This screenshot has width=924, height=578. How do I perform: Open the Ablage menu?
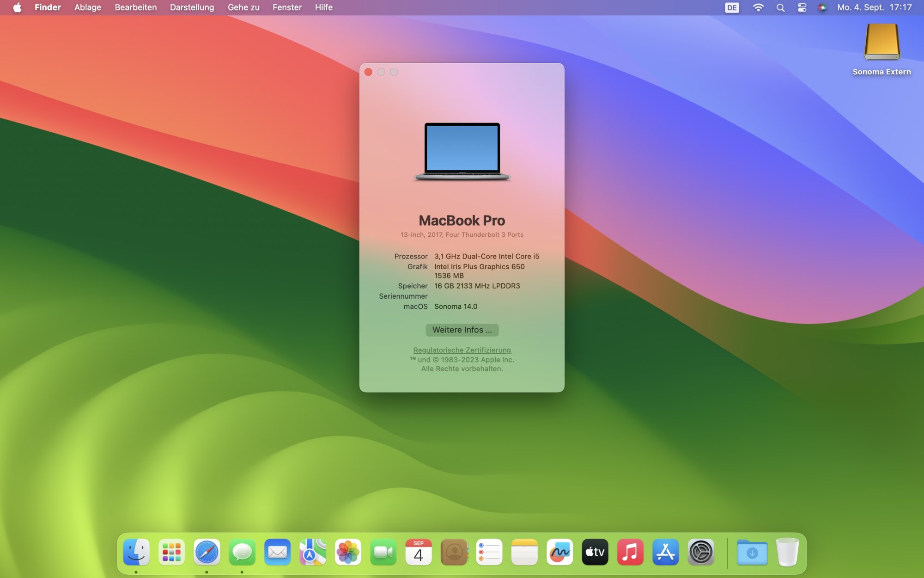point(88,7)
